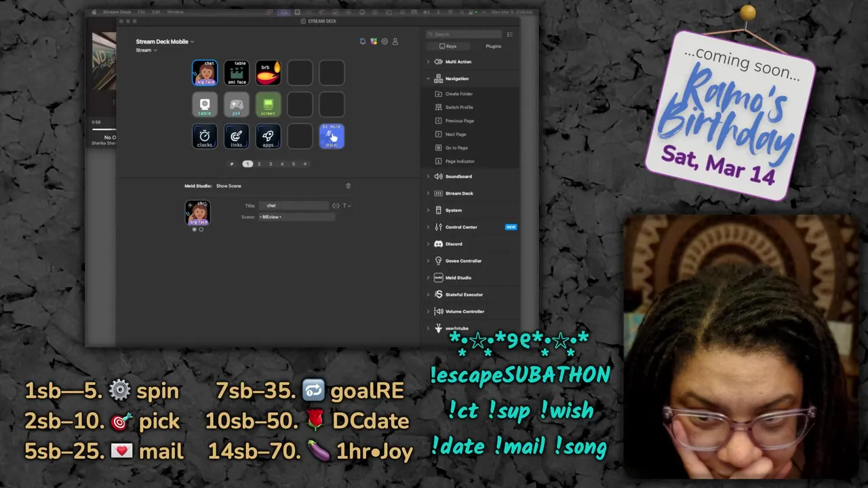Open the links folder key
The image size is (868, 488).
click(237, 137)
